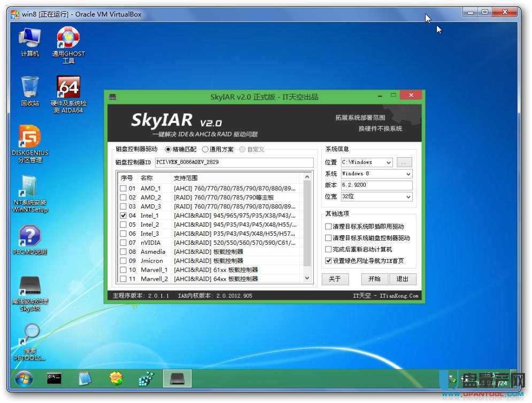532x403 pixels.
Task: Select the 通用方案 radio button
Action: pyautogui.click(x=205, y=150)
